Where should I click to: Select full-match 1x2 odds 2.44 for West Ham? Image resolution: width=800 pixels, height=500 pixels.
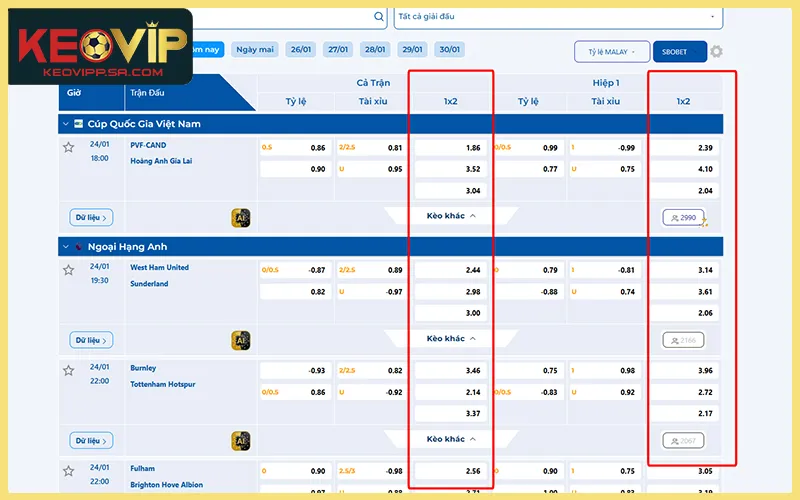coord(451,270)
